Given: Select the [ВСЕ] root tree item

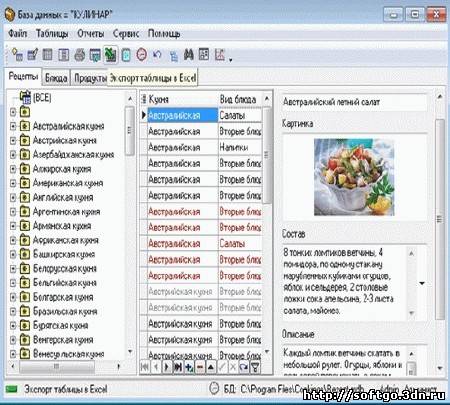Looking at the screenshot, I should 42,98.
